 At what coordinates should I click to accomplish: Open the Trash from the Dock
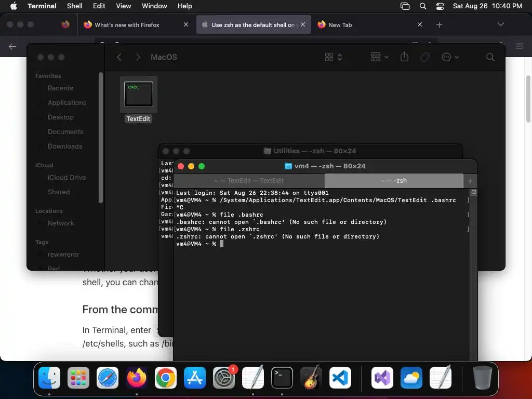482,377
